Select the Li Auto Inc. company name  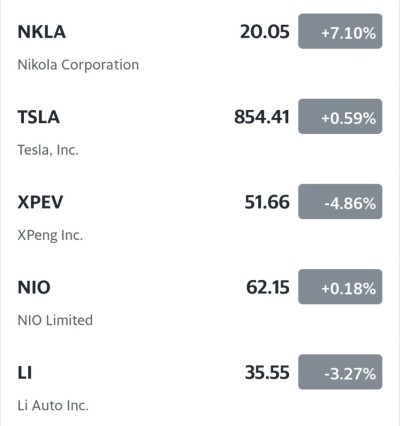tap(53, 406)
